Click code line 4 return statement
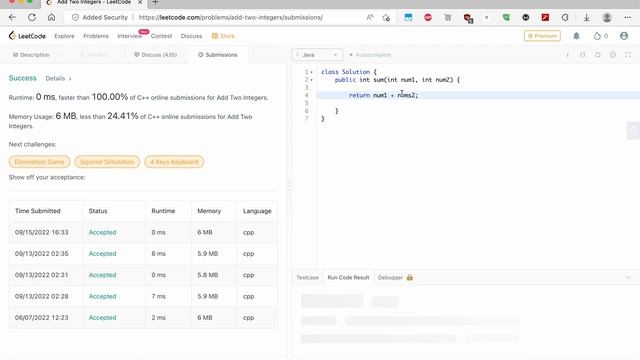This screenshot has width=640, height=360. coord(384,96)
